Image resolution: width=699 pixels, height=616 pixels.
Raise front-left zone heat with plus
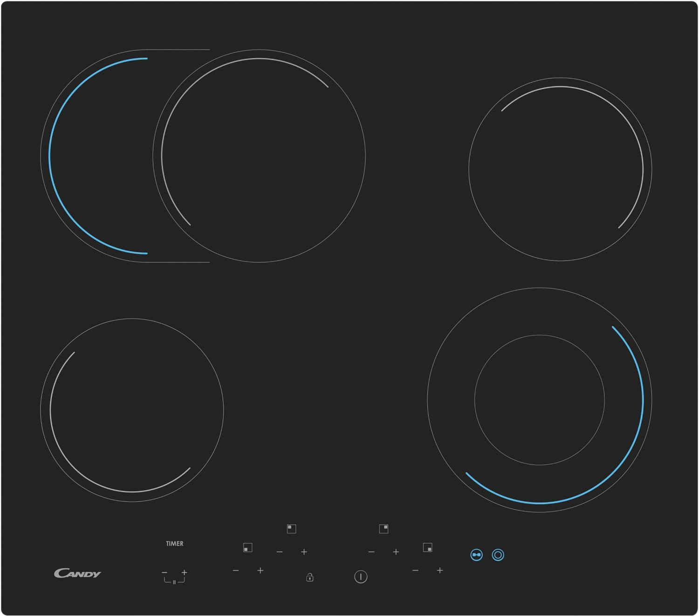260,570
